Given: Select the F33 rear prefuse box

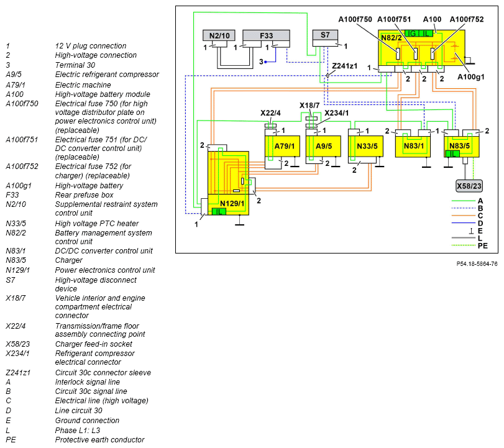Looking at the screenshot, I should click(266, 35).
